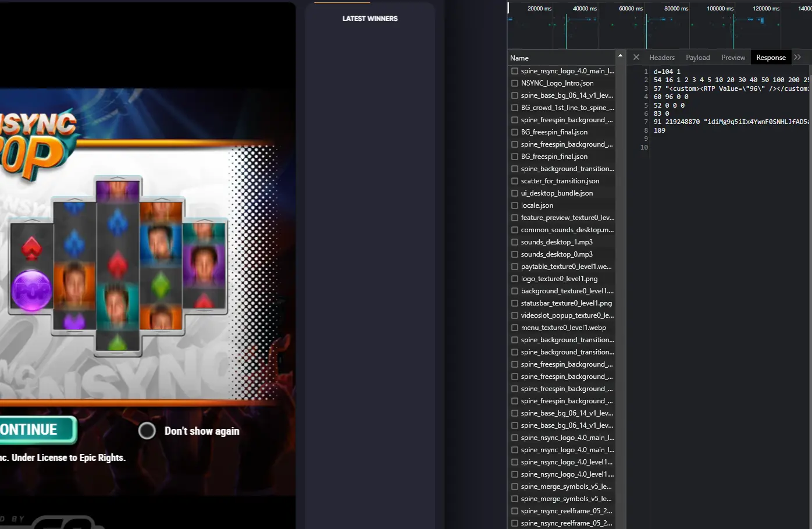Viewport: 812px width, 529px height.
Task: Select the Response tab
Action: (771, 58)
